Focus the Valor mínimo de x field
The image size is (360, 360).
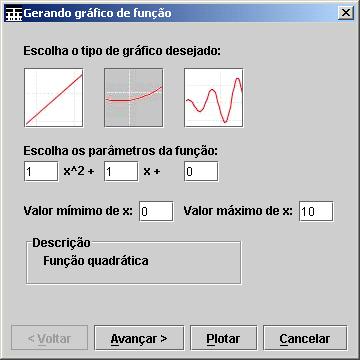pyautogui.click(x=156, y=211)
